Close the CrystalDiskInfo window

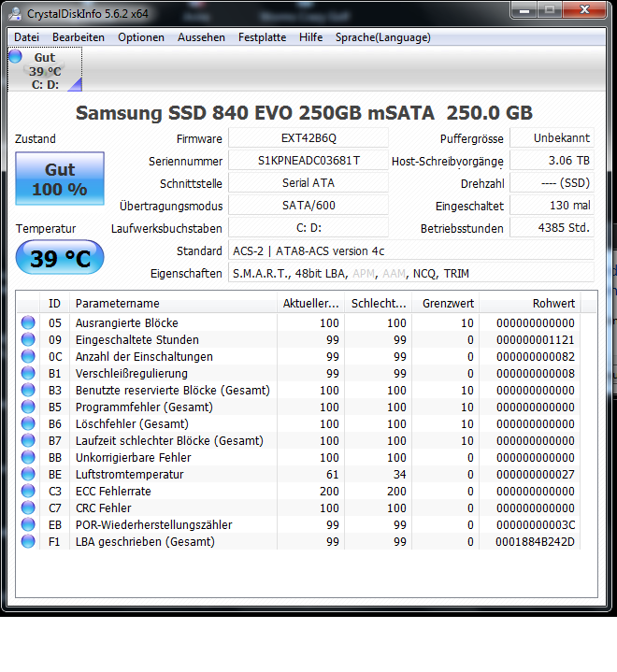(585, 10)
